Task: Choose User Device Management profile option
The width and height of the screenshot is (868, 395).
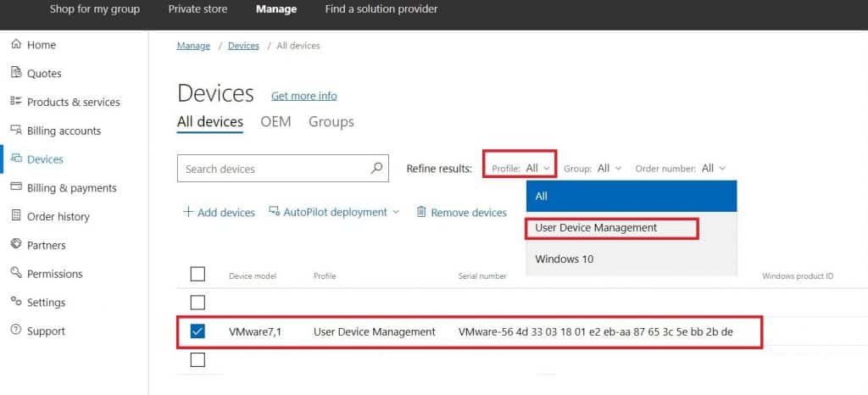Action: coord(632,227)
